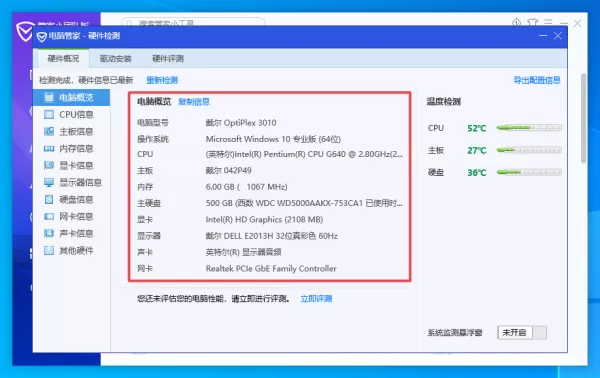Click the Realtek PCIe GbE Family Controller text

coord(271,269)
